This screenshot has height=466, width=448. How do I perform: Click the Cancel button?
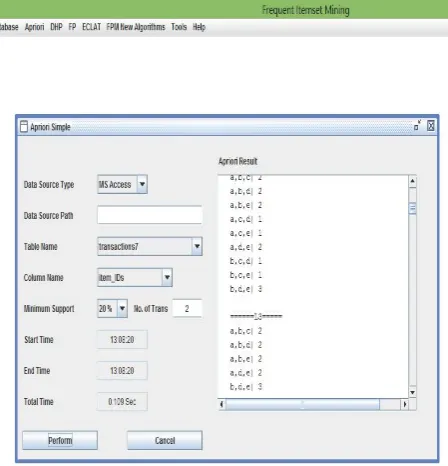pyautogui.click(x=165, y=440)
